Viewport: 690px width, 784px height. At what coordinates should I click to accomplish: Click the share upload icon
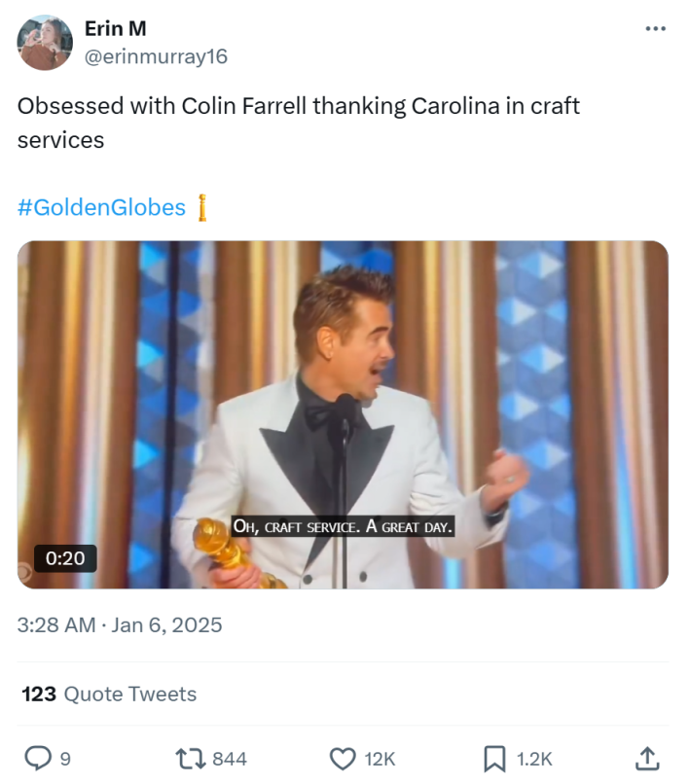click(x=649, y=756)
